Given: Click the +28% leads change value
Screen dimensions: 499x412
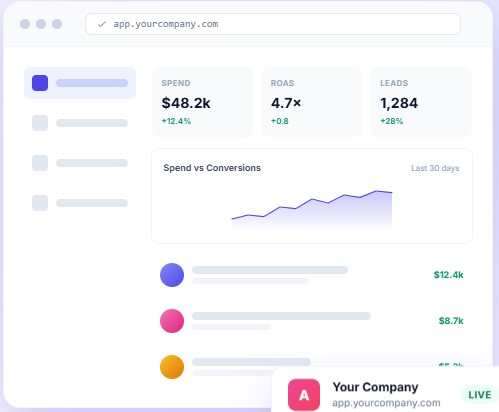Looking at the screenshot, I should 392,121.
